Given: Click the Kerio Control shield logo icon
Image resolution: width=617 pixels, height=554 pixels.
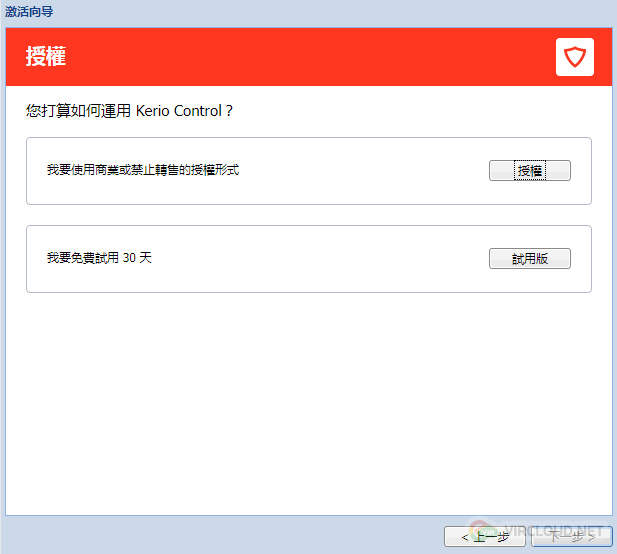Looking at the screenshot, I should (x=575, y=57).
